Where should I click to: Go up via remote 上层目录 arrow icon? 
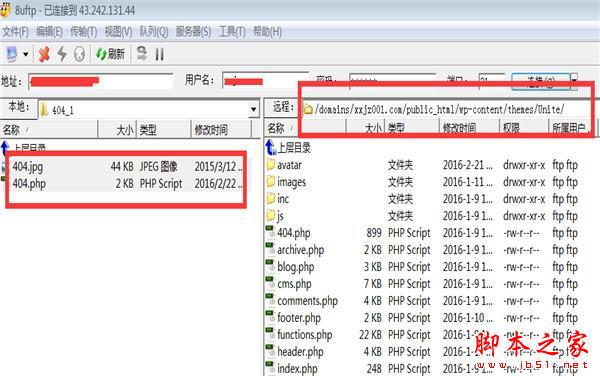pos(270,147)
